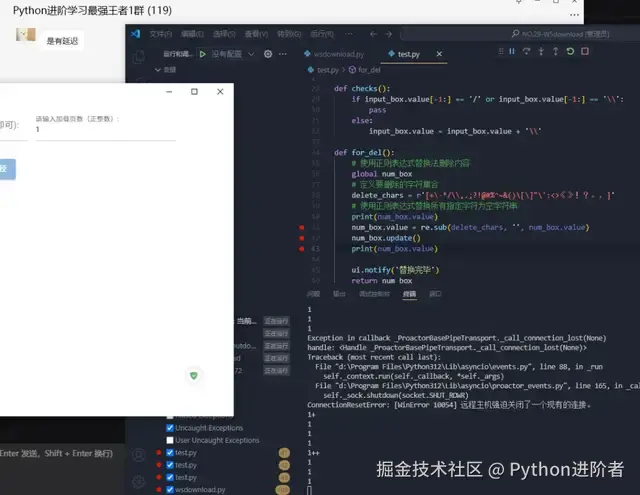Toggle the Uncaught Exceptions checkbox

tap(170, 428)
